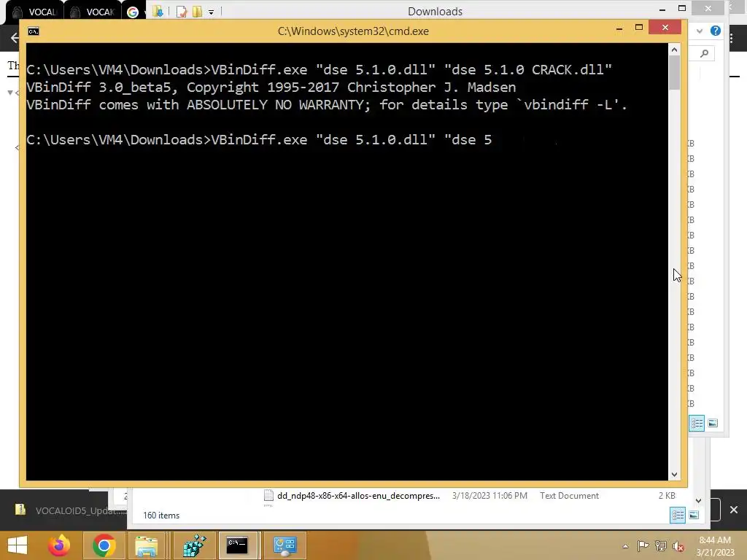The width and height of the screenshot is (747, 560).
Task: Switch to the Google browser tab
Action: coord(134,12)
